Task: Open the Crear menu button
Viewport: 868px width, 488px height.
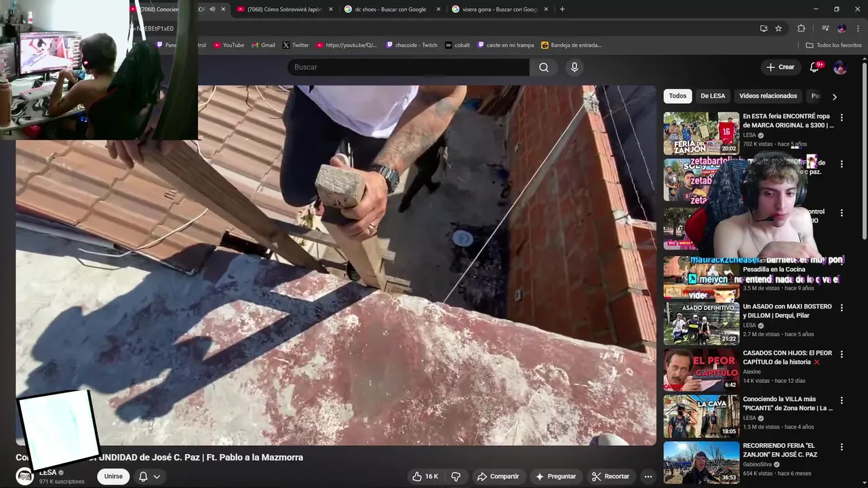Action: pyautogui.click(x=780, y=67)
